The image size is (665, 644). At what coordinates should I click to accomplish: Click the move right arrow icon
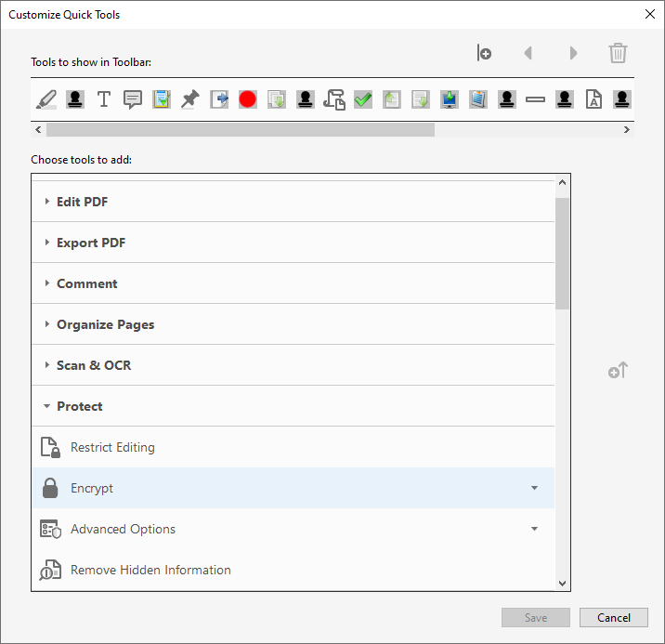[x=573, y=53]
